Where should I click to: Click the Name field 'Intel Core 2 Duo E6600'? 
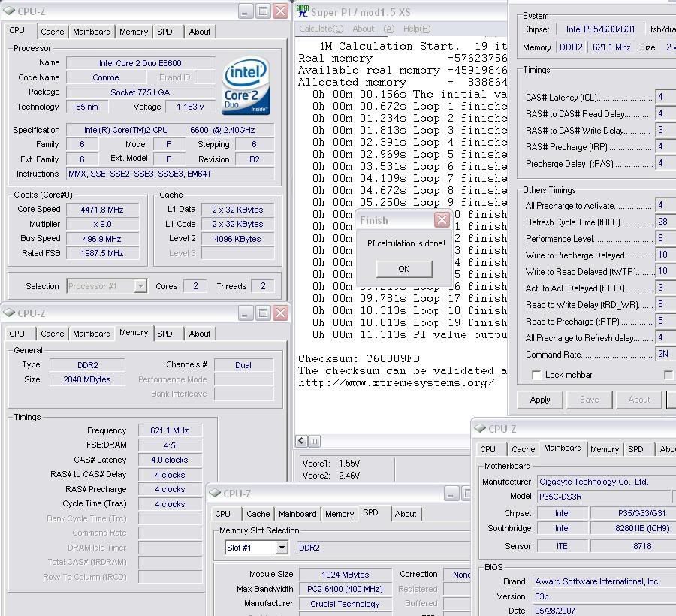click(140, 63)
